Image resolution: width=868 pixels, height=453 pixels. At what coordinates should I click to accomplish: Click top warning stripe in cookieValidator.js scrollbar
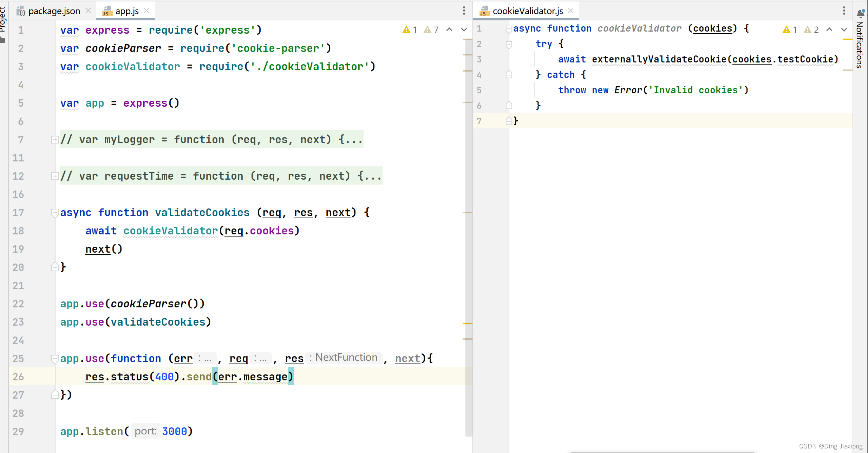point(848,39)
